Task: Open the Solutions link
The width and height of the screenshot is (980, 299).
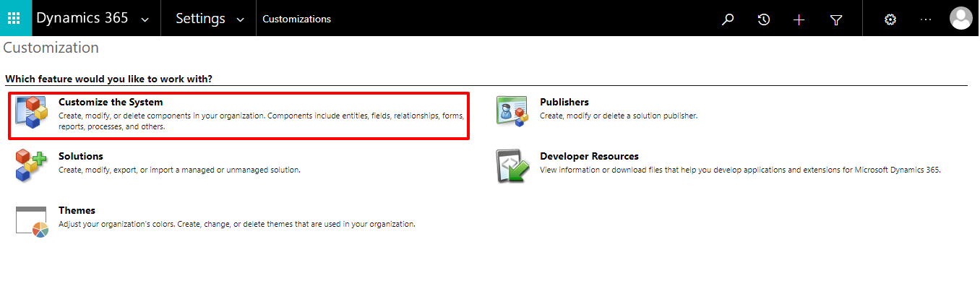Action: [81, 157]
